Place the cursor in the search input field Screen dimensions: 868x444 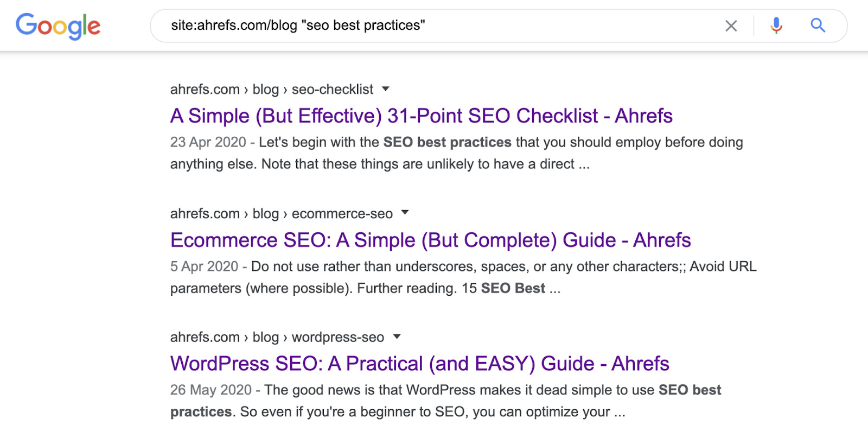pyautogui.click(x=434, y=25)
